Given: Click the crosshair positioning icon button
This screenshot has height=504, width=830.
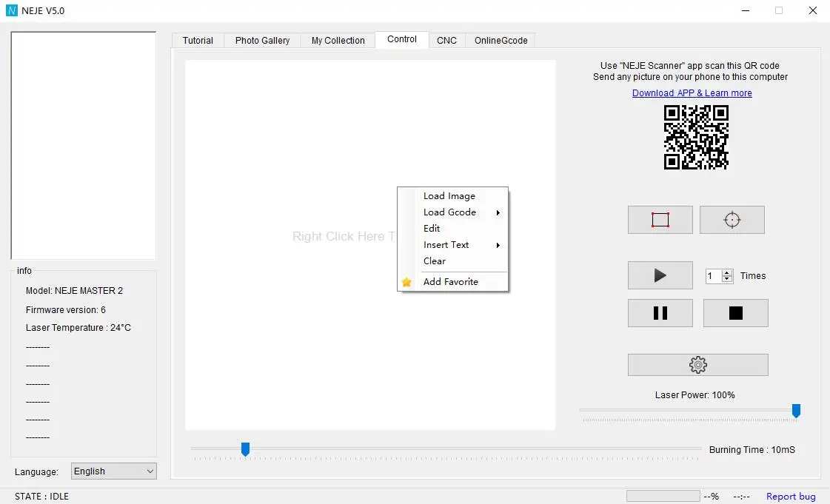Looking at the screenshot, I should (x=732, y=220).
